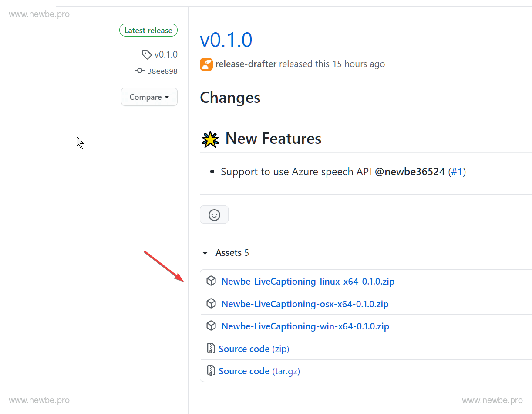Click the zip file icon beside Source code (zip)

[x=211, y=349]
